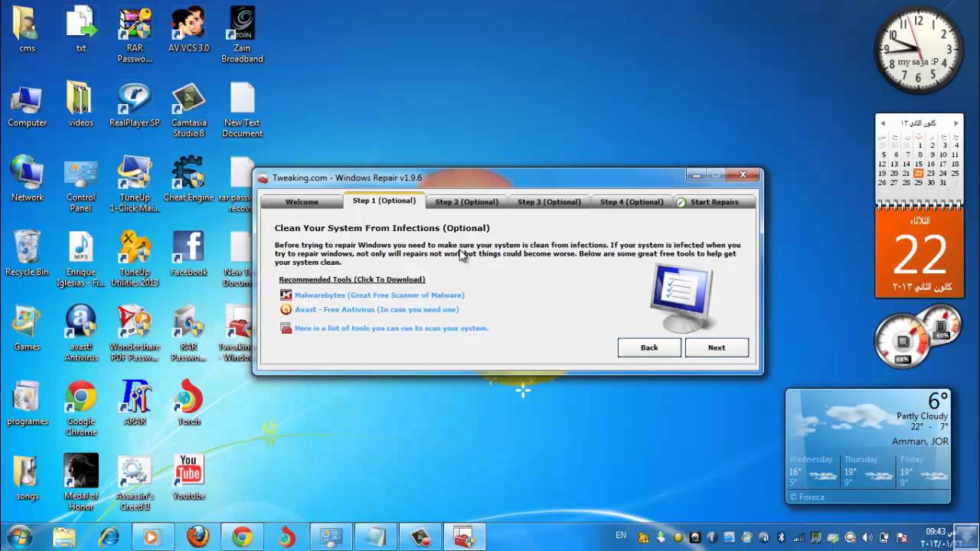Viewport: 980px width, 551px height.
Task: Open Firefox from the taskbar
Action: 198,537
